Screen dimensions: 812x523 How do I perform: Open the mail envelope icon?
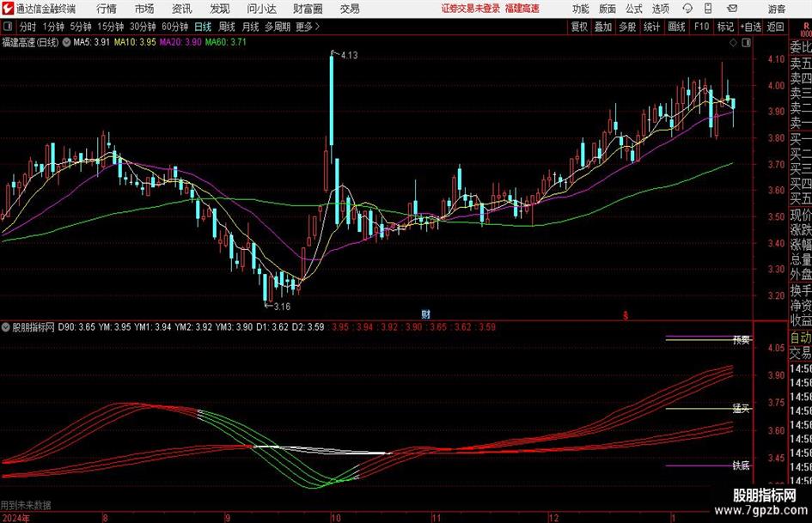[x=732, y=9]
